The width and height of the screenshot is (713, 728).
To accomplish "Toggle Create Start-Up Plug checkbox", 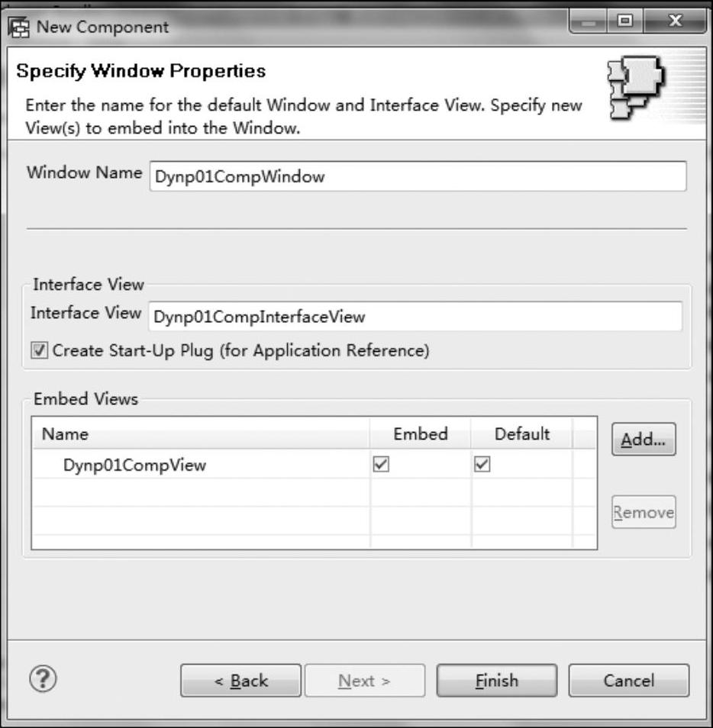I will pos(39,350).
